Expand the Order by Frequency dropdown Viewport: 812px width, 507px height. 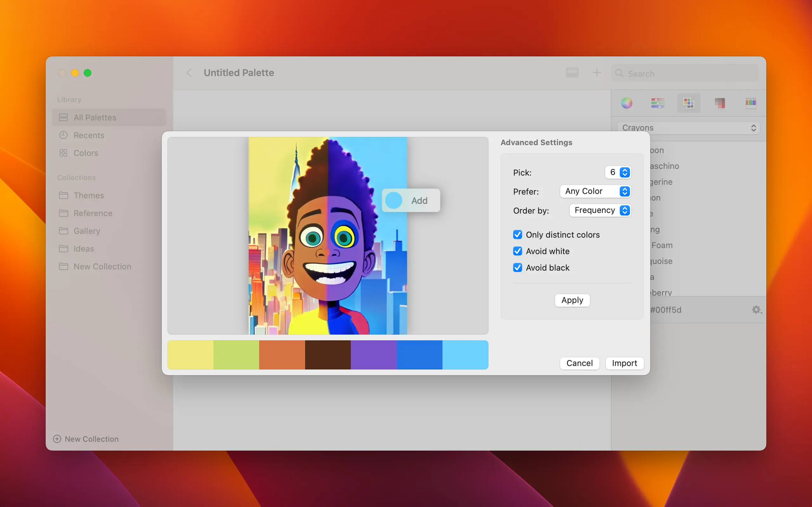click(x=600, y=211)
